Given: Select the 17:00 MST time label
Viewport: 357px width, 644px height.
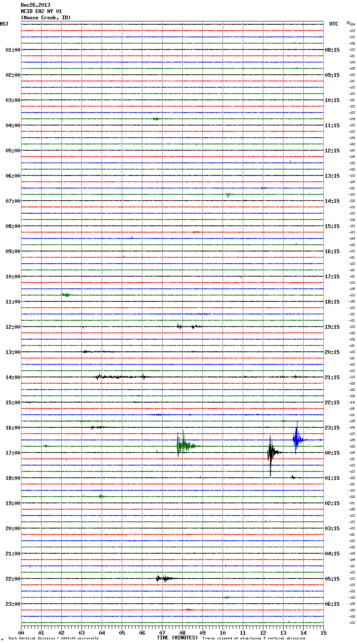Looking at the screenshot, I should (13, 453).
